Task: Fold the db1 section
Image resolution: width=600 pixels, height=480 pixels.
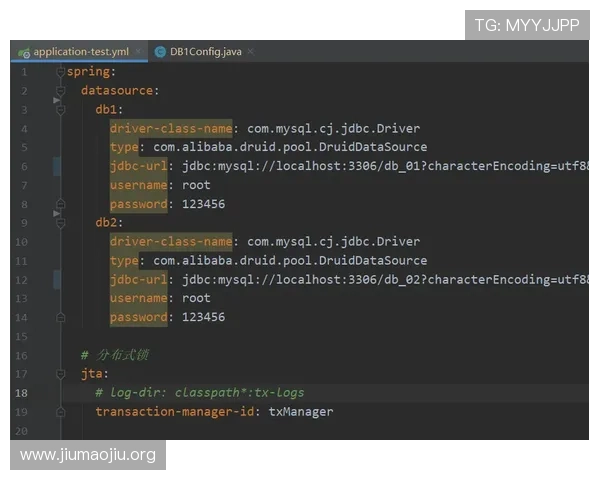Action: click(x=60, y=110)
